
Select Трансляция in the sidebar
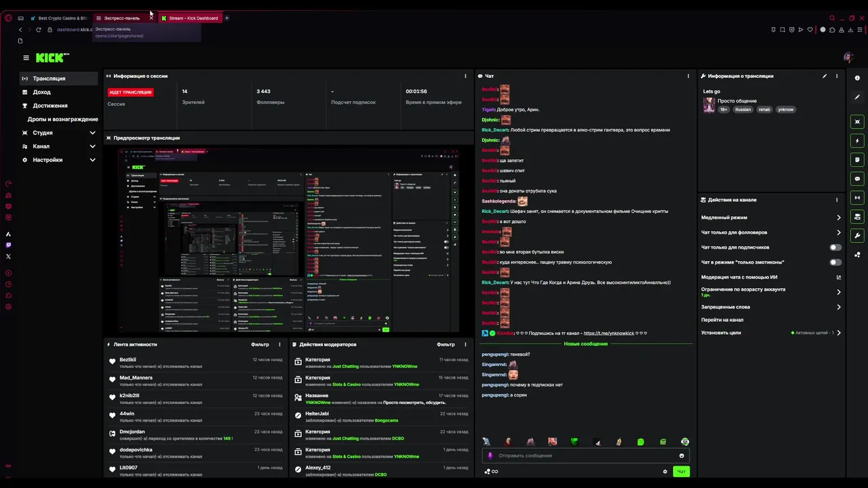click(59, 79)
